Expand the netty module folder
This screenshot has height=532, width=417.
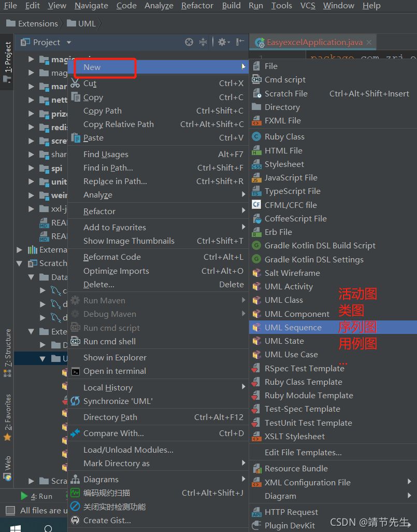[x=31, y=100]
